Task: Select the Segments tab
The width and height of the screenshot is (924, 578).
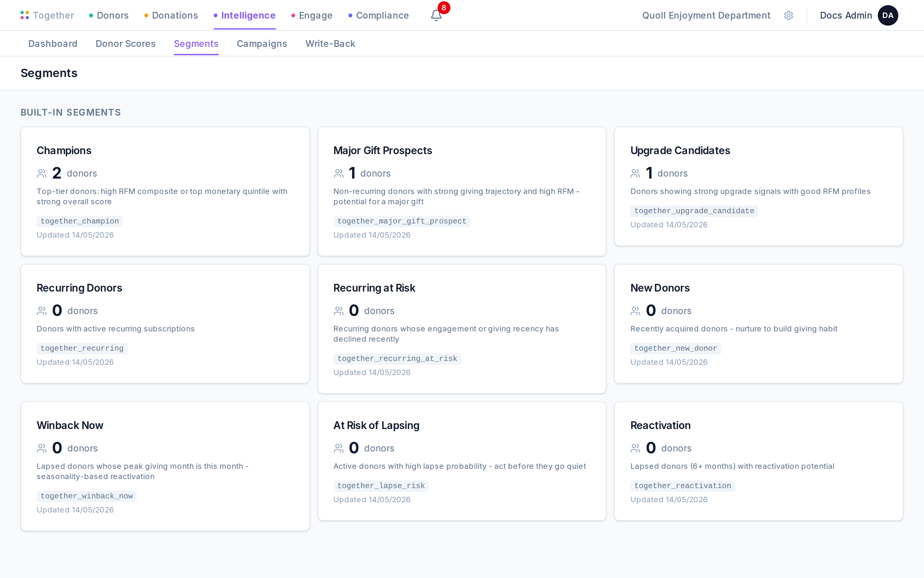Action: 196,44
